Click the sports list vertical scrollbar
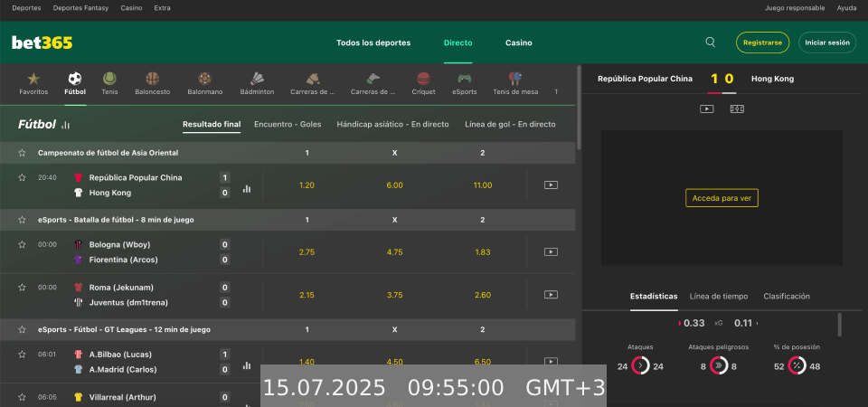This screenshot has width=868, height=407. point(579,107)
